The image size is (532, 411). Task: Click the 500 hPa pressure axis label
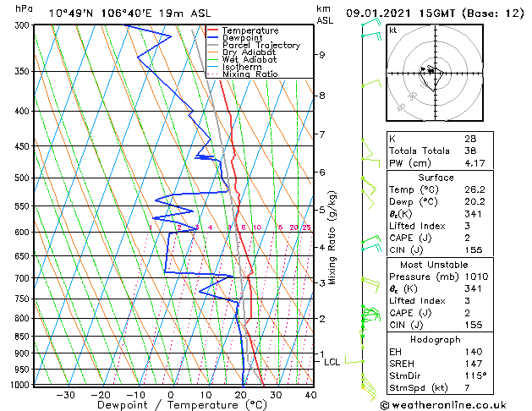pos(22,178)
